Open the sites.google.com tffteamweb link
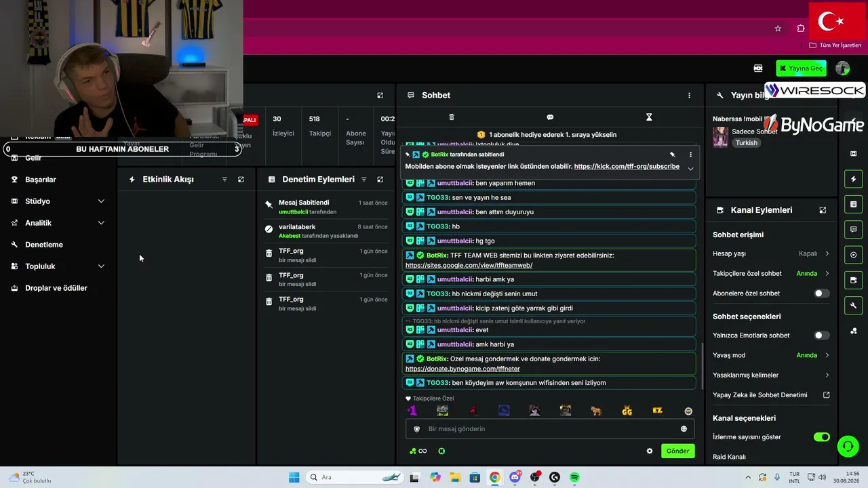 point(469,265)
